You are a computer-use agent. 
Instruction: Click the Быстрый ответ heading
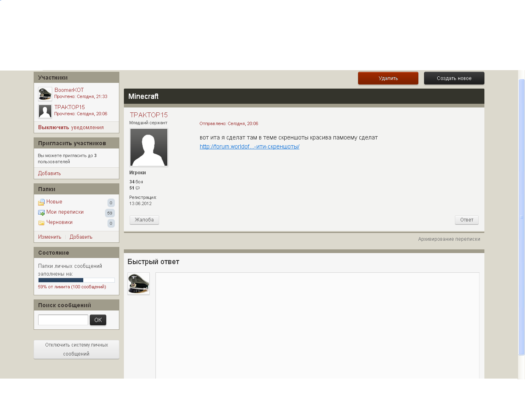coord(153,262)
